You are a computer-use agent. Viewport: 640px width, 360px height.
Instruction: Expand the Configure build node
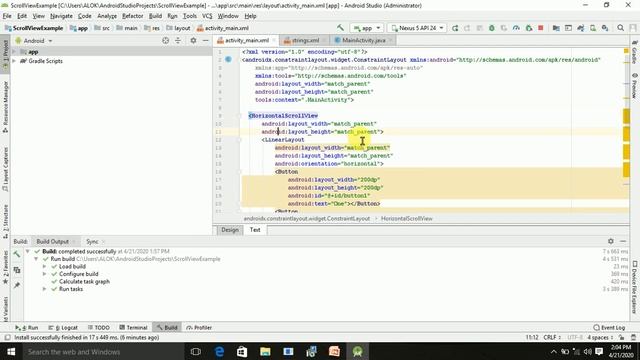click(x=44, y=274)
